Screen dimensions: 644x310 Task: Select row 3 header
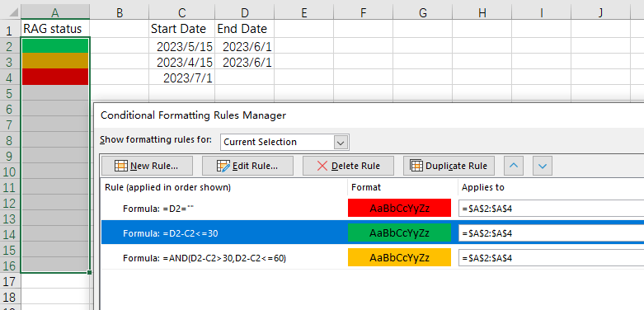pos(10,61)
